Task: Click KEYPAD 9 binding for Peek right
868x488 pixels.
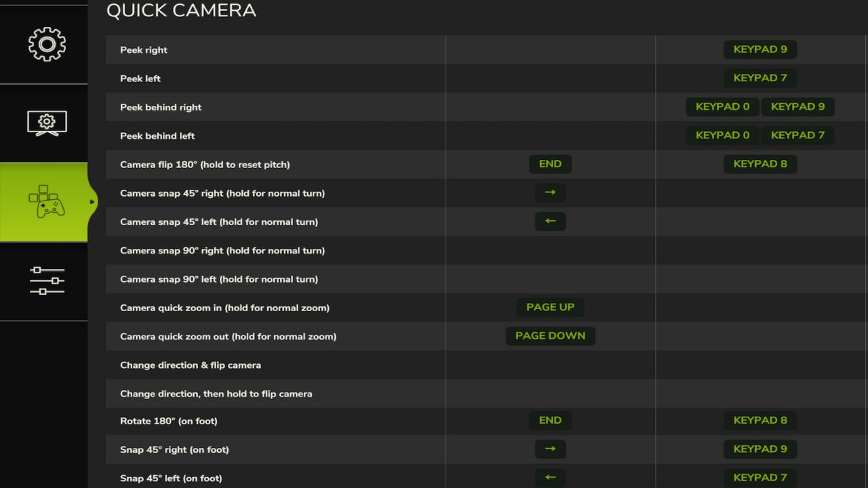Action: pyautogui.click(x=759, y=49)
